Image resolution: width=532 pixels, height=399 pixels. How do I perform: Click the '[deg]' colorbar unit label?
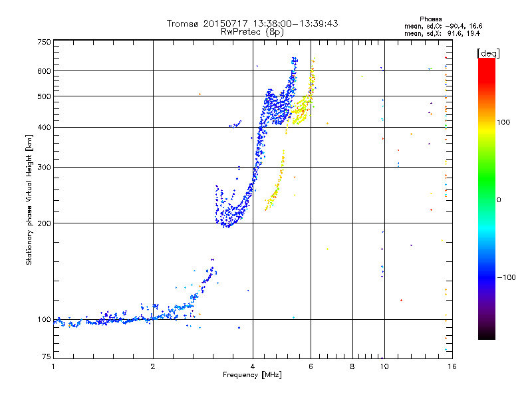(x=488, y=53)
